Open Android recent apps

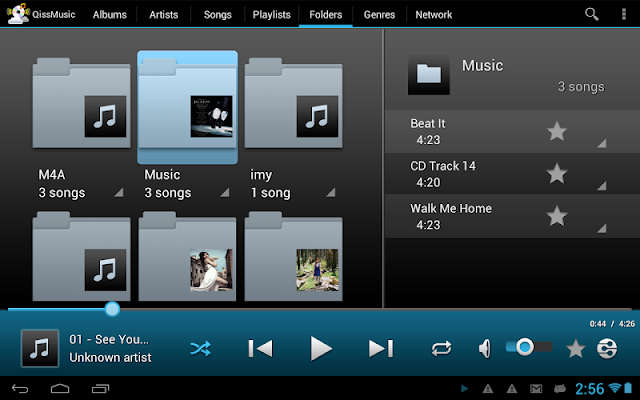point(100,389)
